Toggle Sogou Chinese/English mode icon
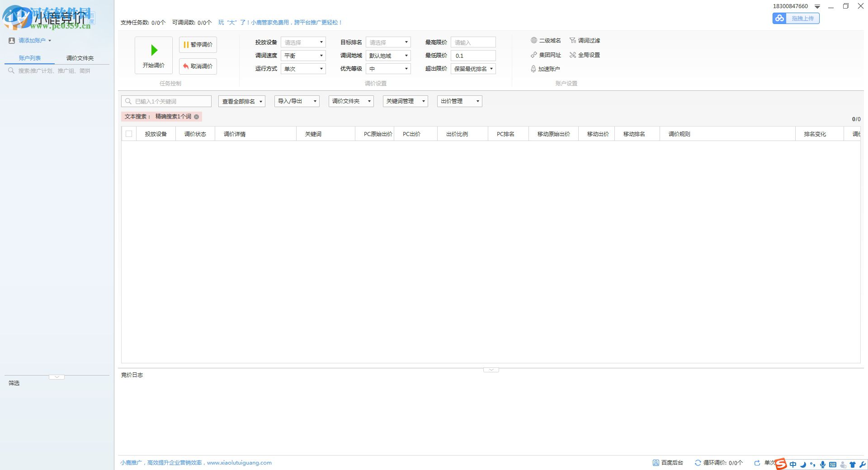The image size is (868, 470). coord(793,464)
